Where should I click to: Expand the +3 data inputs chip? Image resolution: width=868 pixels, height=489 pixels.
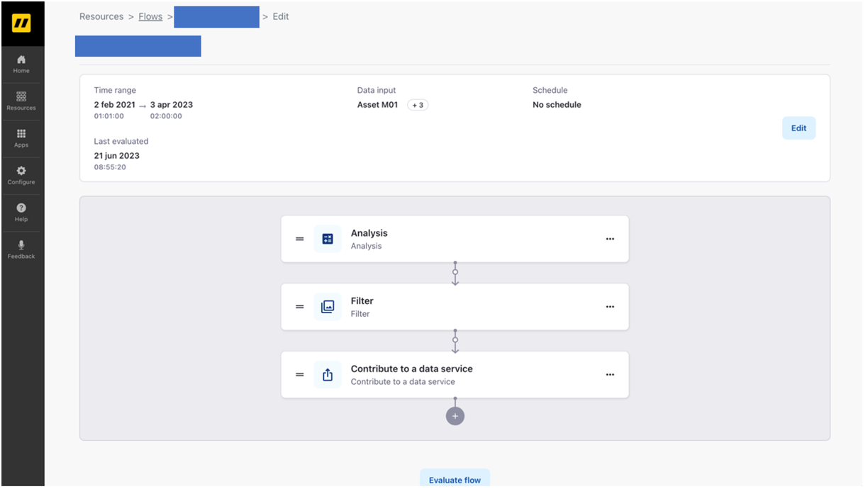point(418,105)
